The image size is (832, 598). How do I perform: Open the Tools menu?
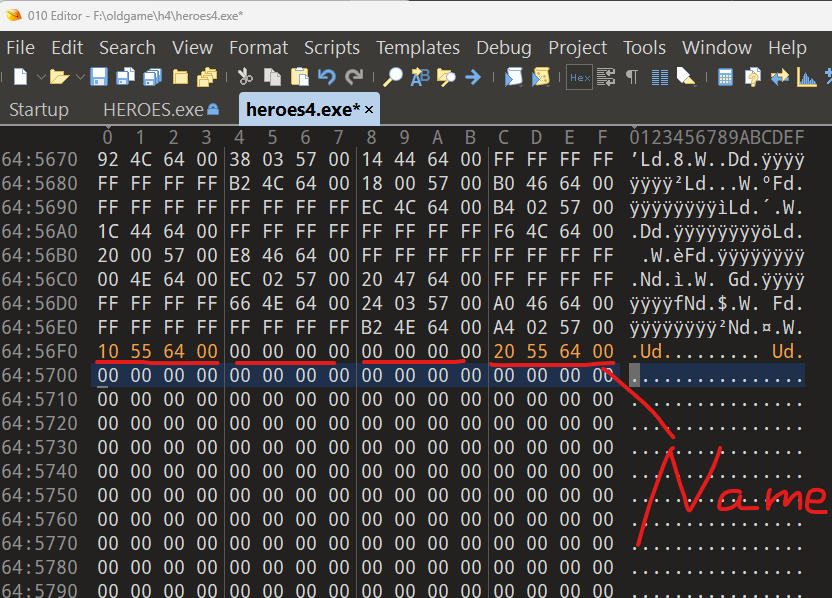[x=644, y=48]
